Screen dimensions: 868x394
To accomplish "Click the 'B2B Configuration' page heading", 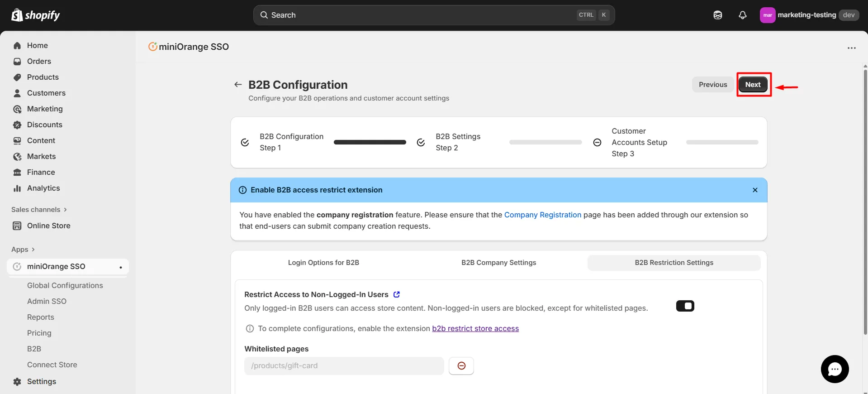I will pyautogui.click(x=298, y=85).
